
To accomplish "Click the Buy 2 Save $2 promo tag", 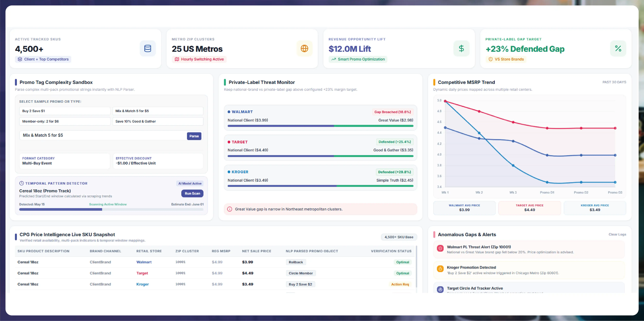I will pos(300,284).
